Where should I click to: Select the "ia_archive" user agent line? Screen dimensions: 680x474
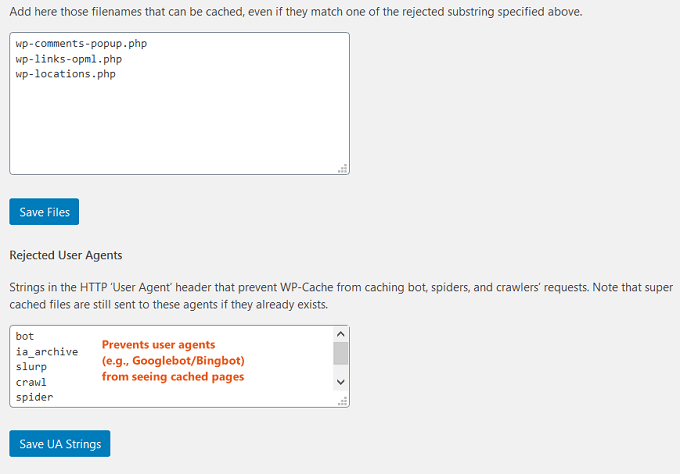pyautogui.click(x=46, y=351)
